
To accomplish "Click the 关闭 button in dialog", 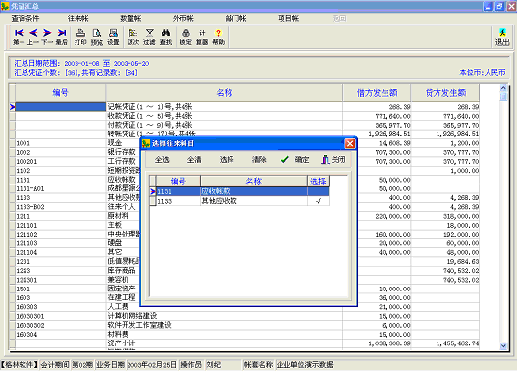I will click(333, 160).
